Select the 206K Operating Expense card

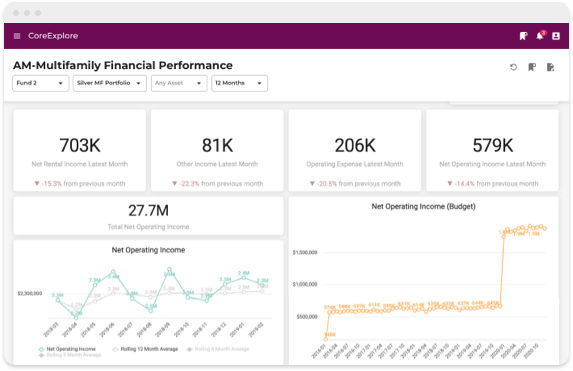coord(355,150)
